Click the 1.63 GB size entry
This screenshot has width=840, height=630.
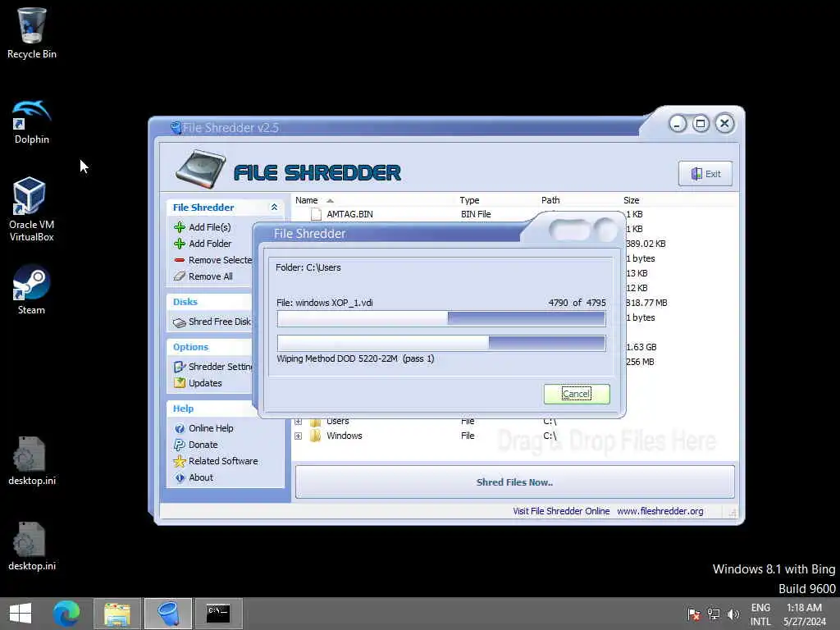click(x=641, y=347)
